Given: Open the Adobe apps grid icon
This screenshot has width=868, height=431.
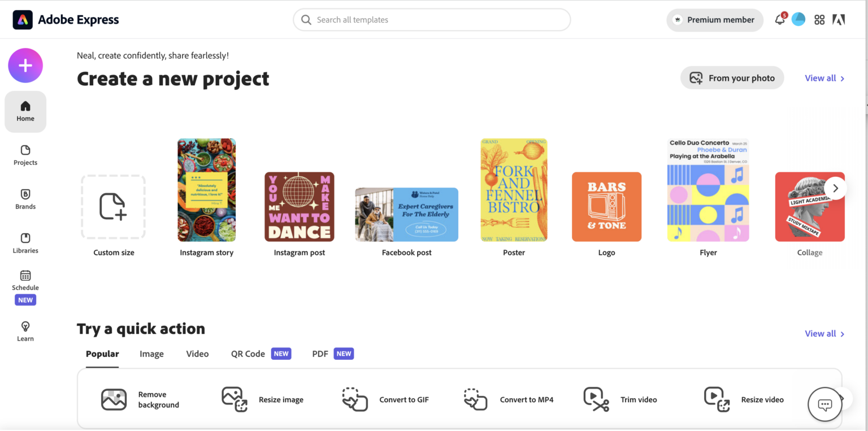Looking at the screenshot, I should point(819,19).
